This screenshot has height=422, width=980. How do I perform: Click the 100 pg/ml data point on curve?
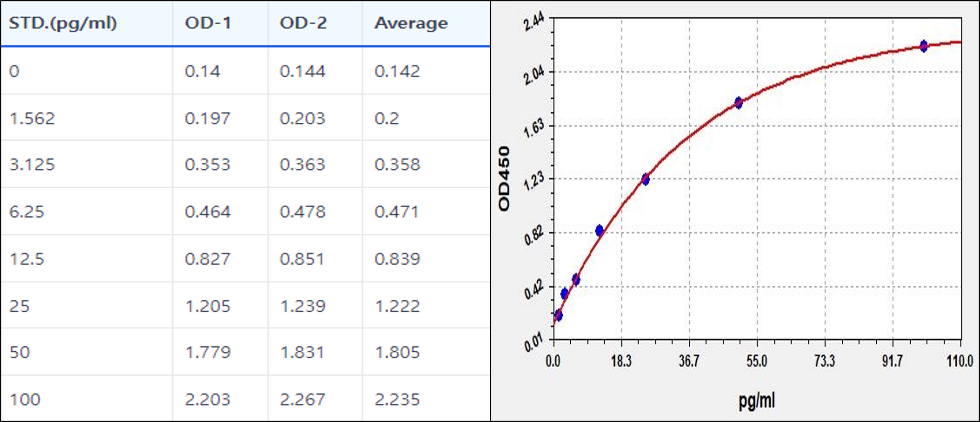(924, 46)
